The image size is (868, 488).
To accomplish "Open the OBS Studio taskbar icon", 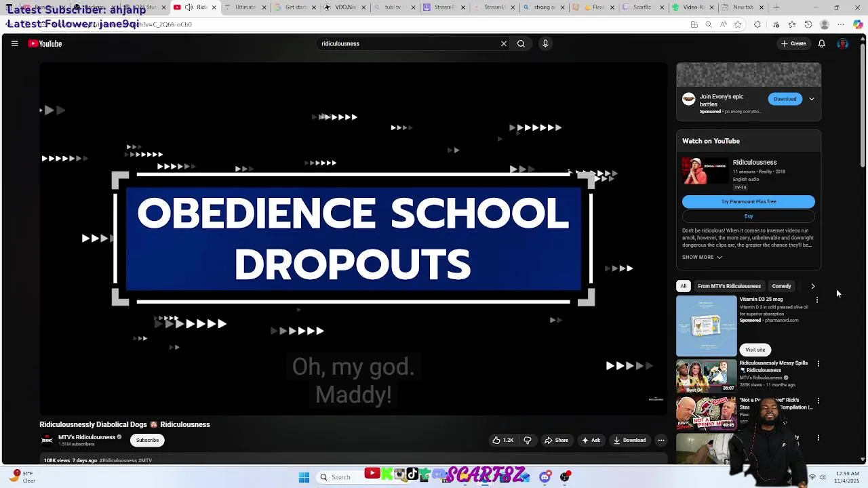I will 564,477.
